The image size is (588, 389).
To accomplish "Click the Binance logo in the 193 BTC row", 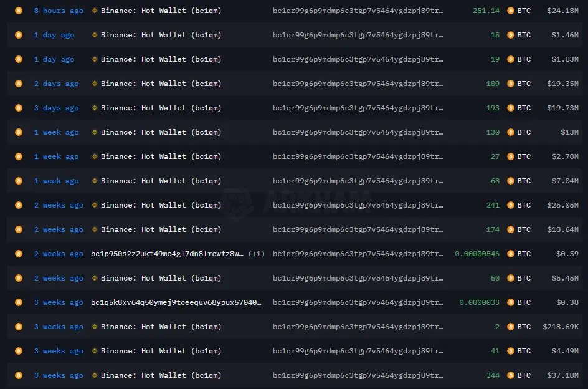I will (95, 108).
